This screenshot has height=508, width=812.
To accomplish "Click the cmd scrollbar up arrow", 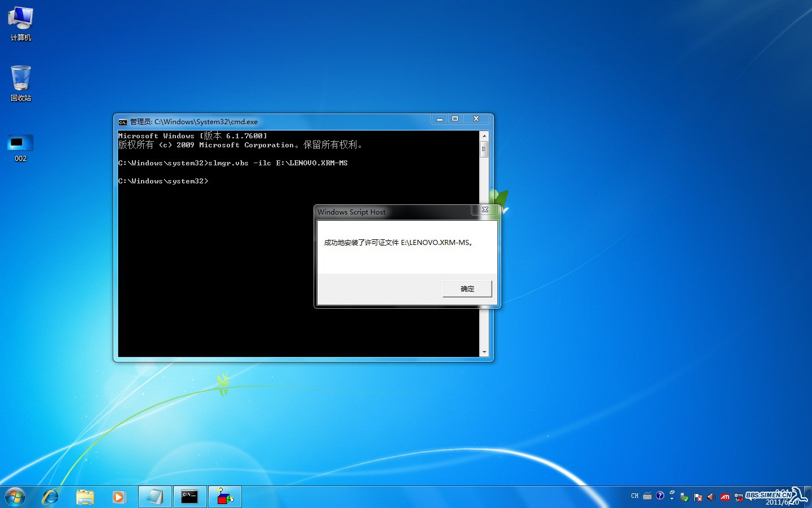I will (484, 136).
